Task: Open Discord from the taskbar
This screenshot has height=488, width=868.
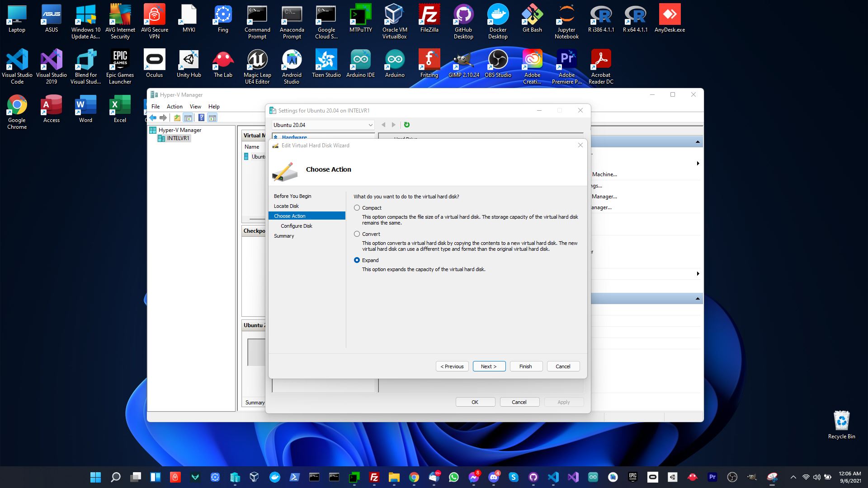Action: coord(493,477)
